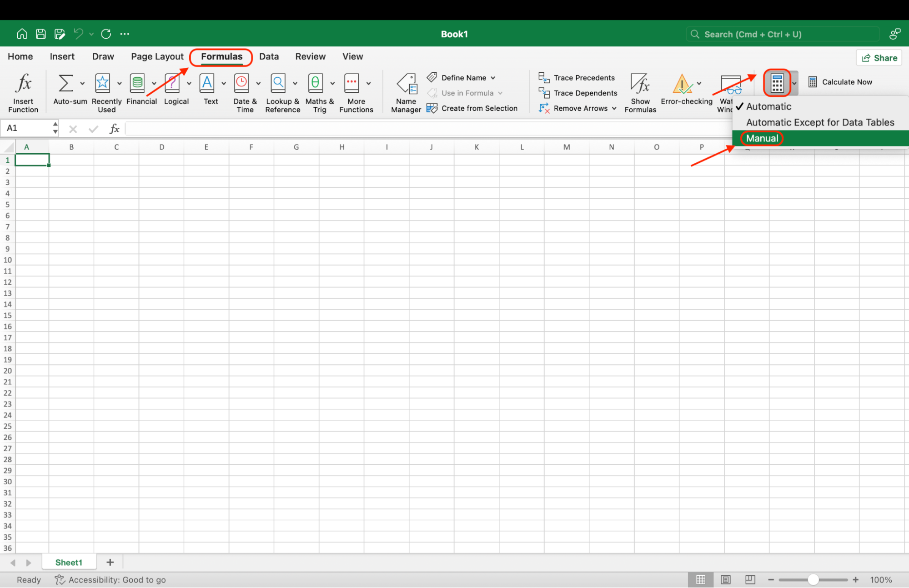Open the Name Manager
This screenshot has width=909, height=588.
(406, 90)
